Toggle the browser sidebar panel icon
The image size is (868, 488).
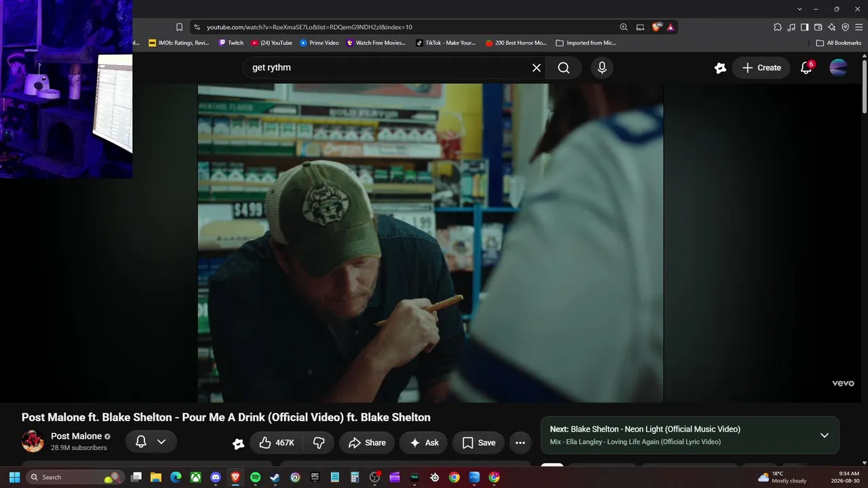point(804,27)
